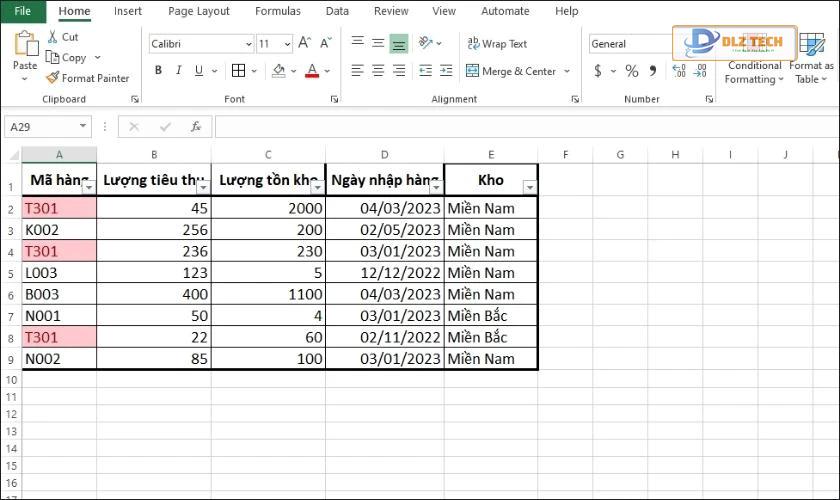Expand Copy options arrow
Image resolution: width=840 pixels, height=500 pixels.
98,57
